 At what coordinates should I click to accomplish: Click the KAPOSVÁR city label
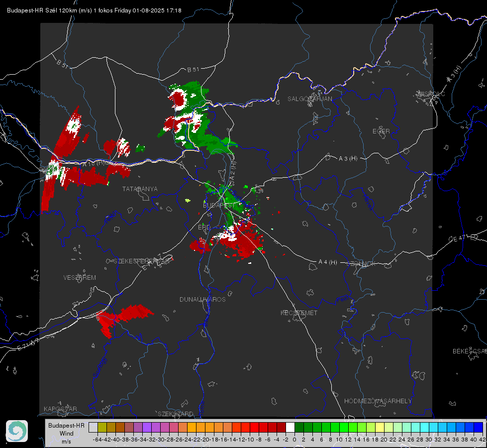[60, 409]
